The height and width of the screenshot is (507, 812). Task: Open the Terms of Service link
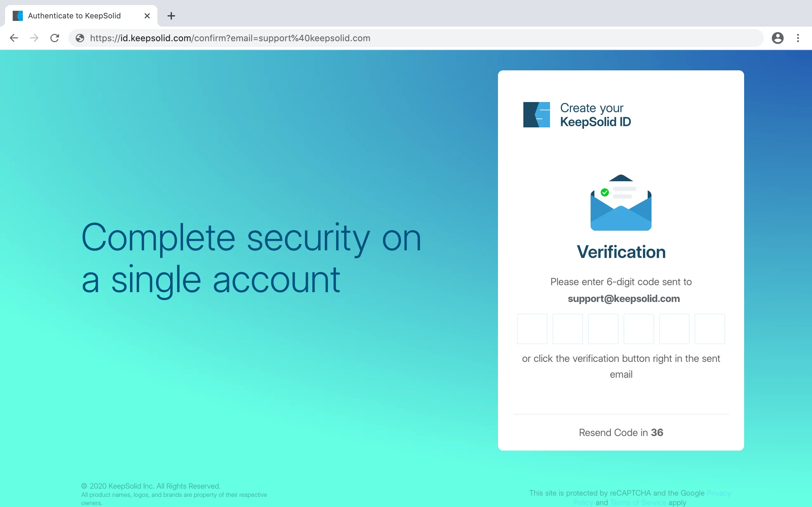[x=638, y=502]
